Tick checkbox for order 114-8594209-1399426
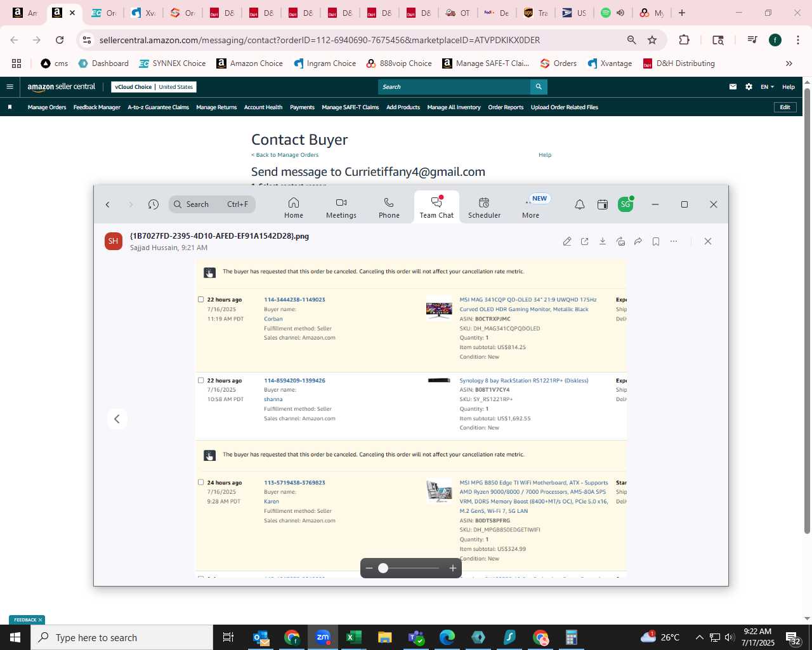This screenshot has height=650, width=812. pos(201,380)
